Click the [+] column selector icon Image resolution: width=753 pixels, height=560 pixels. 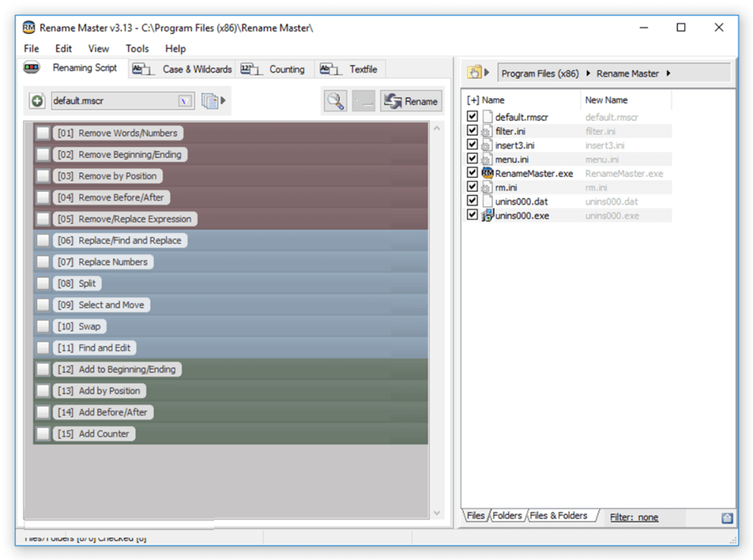click(x=473, y=100)
